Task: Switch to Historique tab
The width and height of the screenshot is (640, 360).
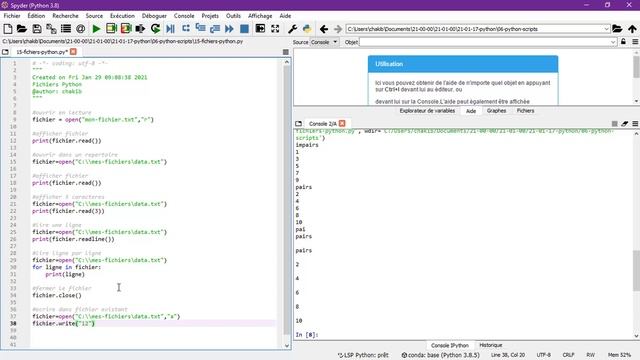Action: tap(491, 345)
